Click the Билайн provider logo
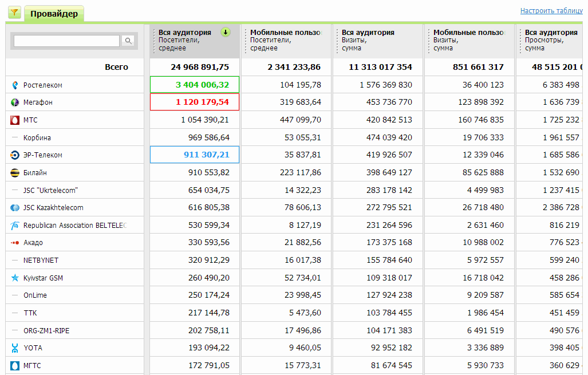 15,172
